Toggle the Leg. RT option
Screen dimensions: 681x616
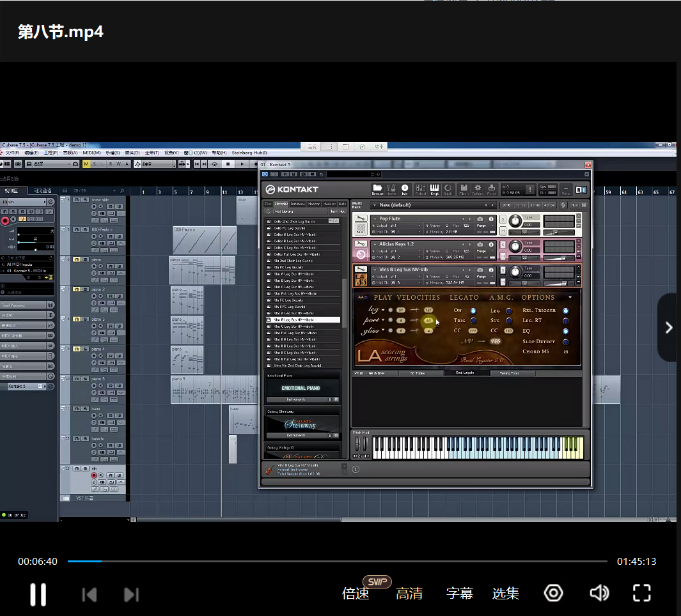pos(565,321)
